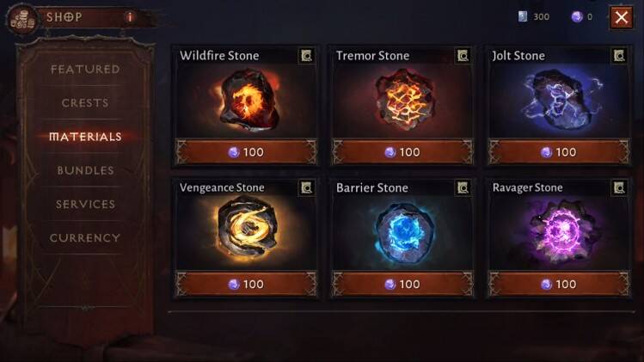
Task: Open Tremor Stone details magnifier icon
Action: click(x=463, y=56)
